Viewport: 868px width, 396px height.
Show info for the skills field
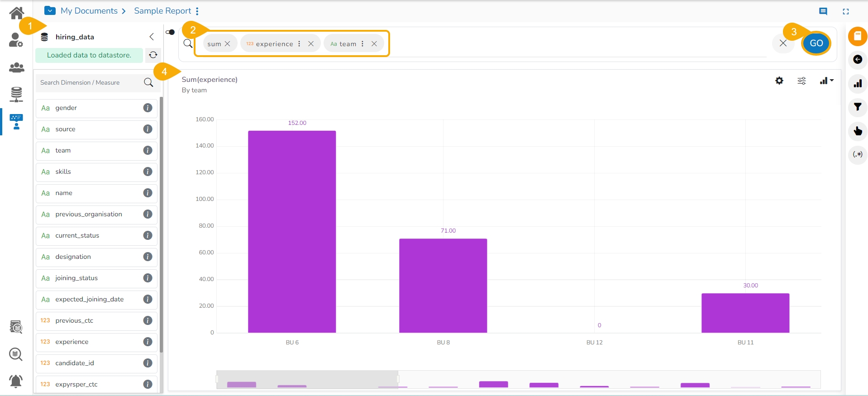tap(148, 172)
